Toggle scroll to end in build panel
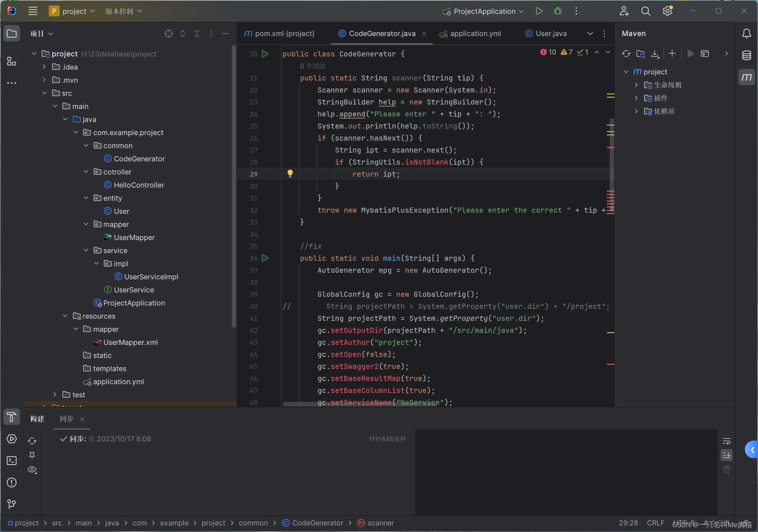Image resolution: width=758 pixels, height=532 pixels. (x=726, y=455)
